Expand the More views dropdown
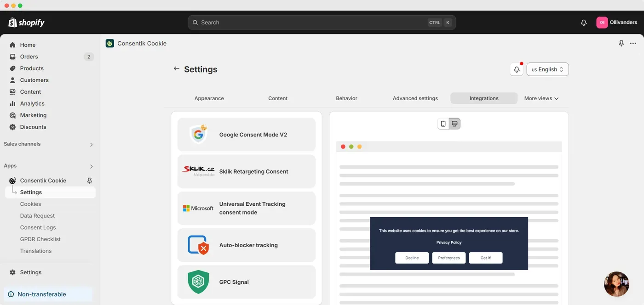 [x=541, y=98]
